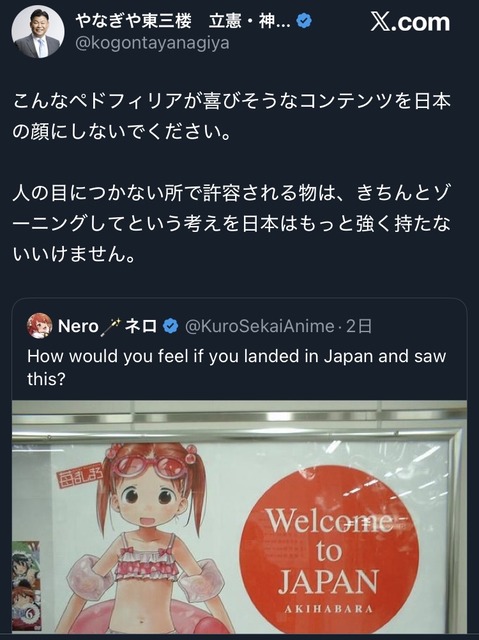479x640 pixels.
Task: Click the AKIHABARA text in the circle
Action: coord(329,609)
